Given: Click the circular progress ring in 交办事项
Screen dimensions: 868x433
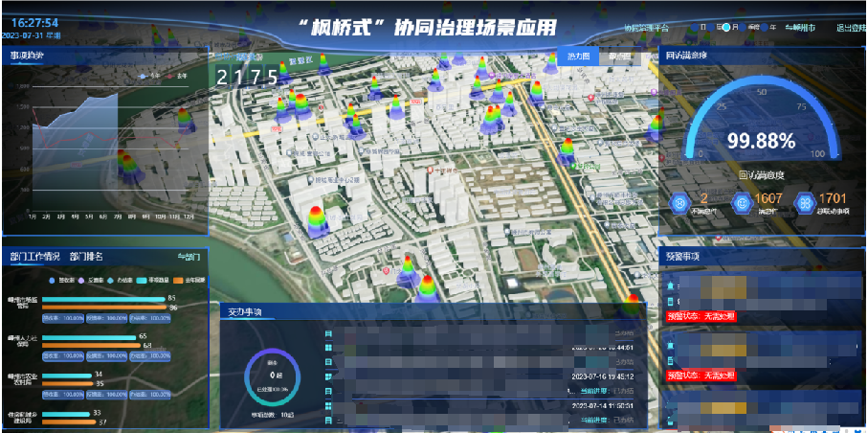Looking at the screenshot, I should pos(273,377).
